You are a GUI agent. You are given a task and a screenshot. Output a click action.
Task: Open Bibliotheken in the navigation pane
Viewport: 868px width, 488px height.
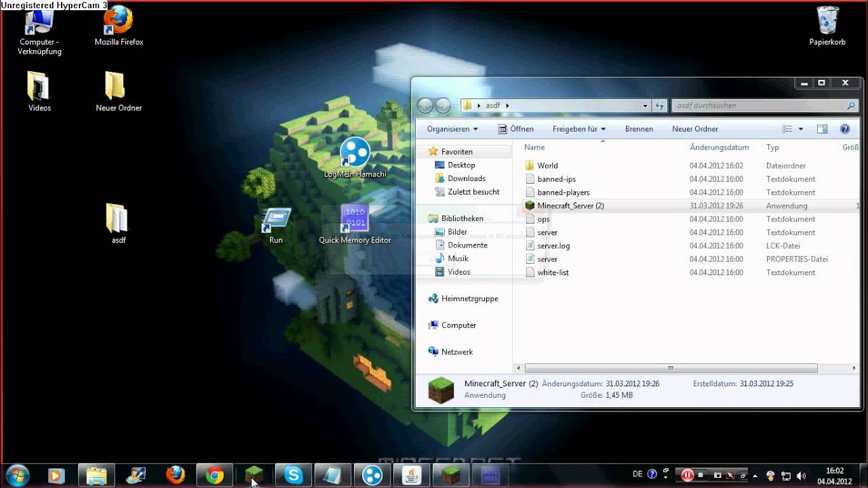[x=462, y=218]
